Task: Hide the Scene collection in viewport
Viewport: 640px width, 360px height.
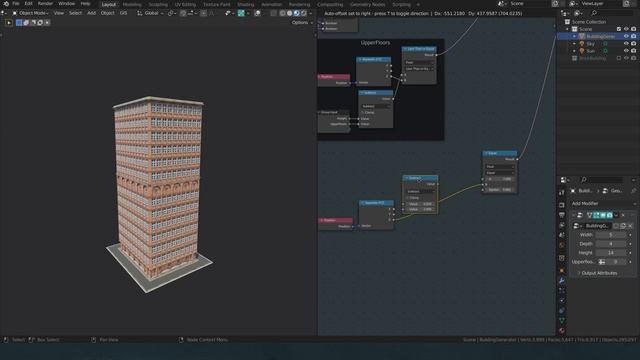Action: tap(626, 29)
